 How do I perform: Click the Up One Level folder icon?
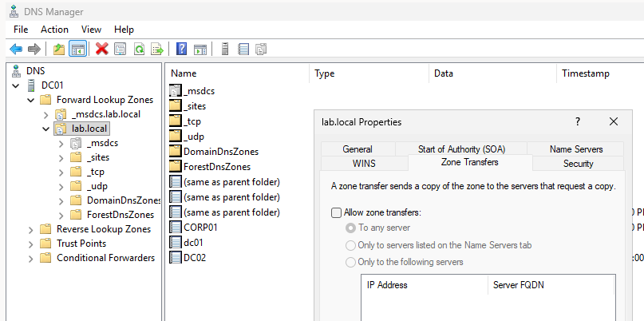[59, 49]
